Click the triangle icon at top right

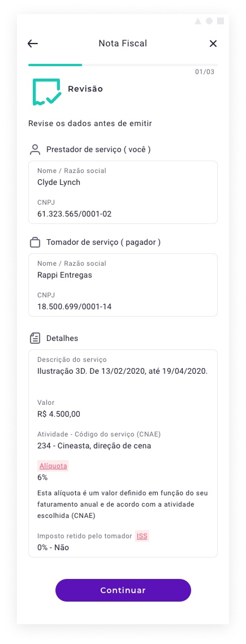[x=198, y=21]
